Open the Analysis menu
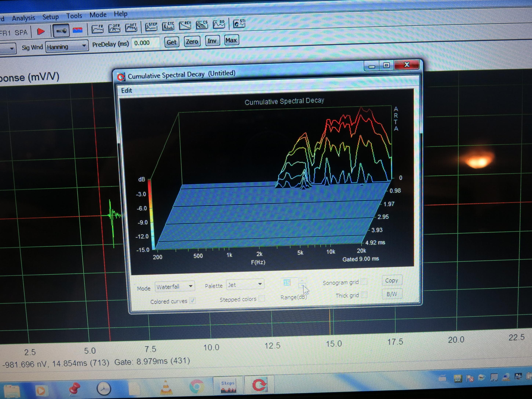Screen dimensions: 532x399 [23, 18]
